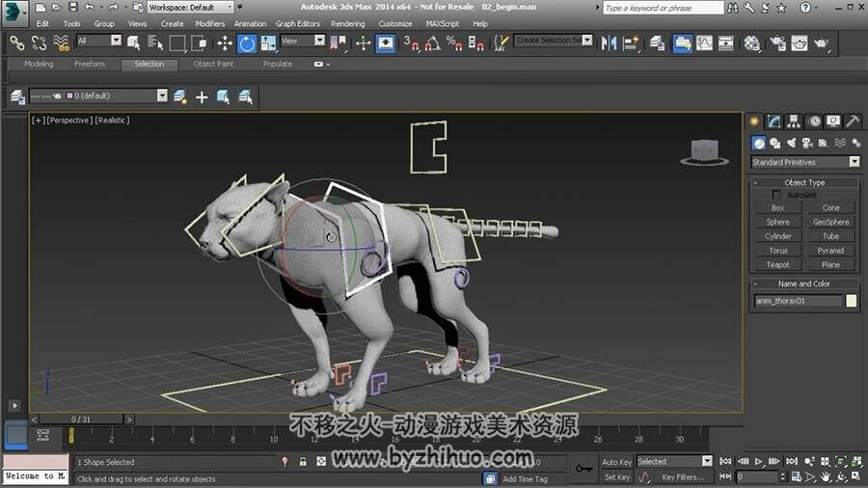Open the Rendering menu
The width and height of the screenshot is (868, 488).
(347, 24)
